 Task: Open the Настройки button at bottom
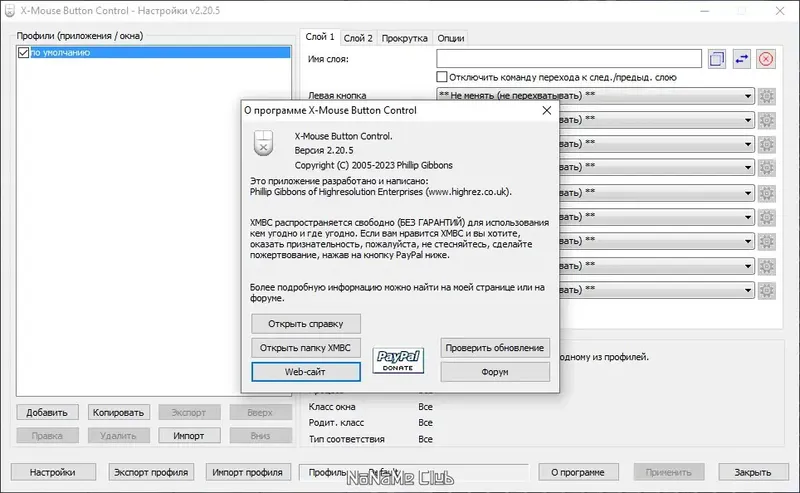[x=53, y=472]
